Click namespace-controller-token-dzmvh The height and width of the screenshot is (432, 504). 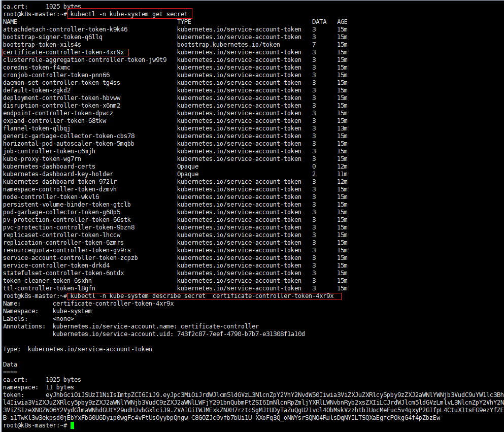click(60, 189)
